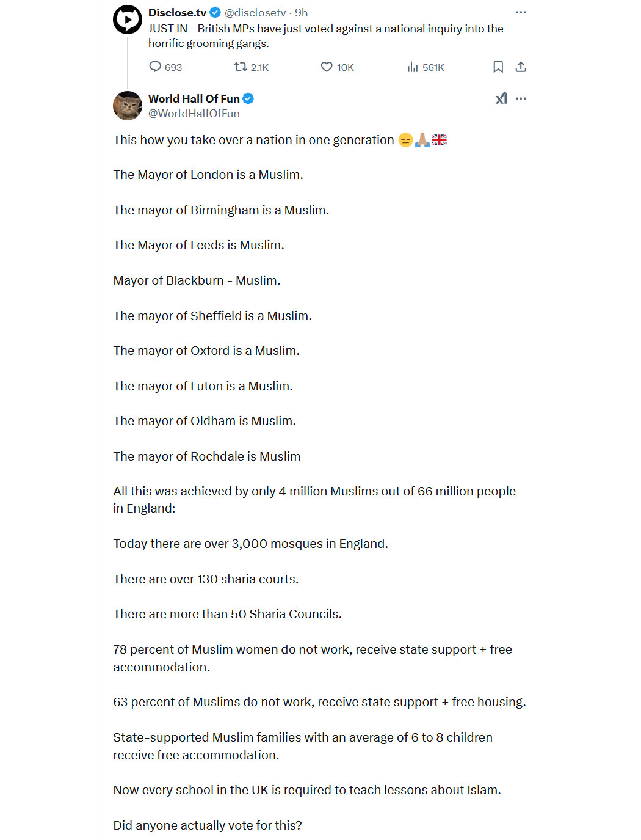
Task: View analytics for the Disclose.tv post
Action: [x=413, y=67]
